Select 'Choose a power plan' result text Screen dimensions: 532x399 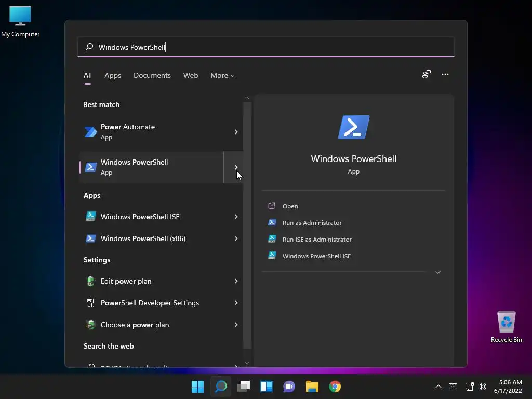click(135, 325)
